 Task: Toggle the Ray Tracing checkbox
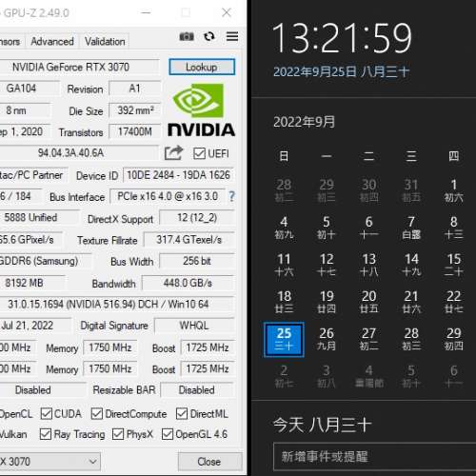point(46,434)
